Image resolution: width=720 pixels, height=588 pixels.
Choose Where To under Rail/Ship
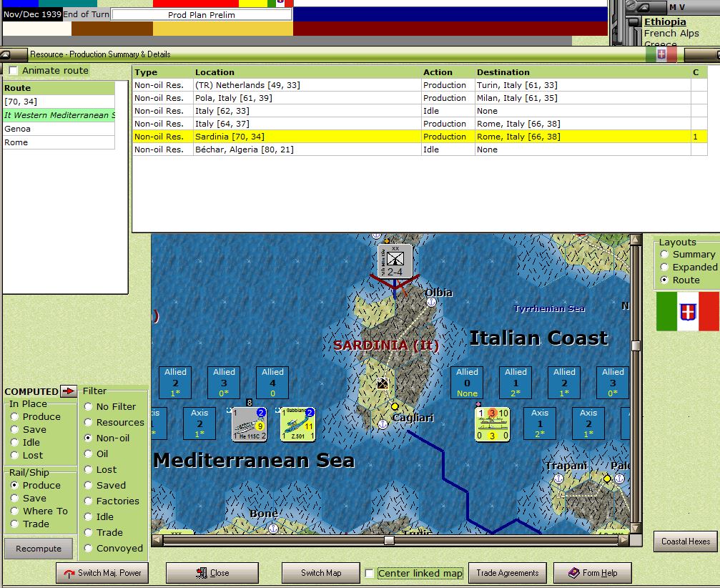point(14,511)
